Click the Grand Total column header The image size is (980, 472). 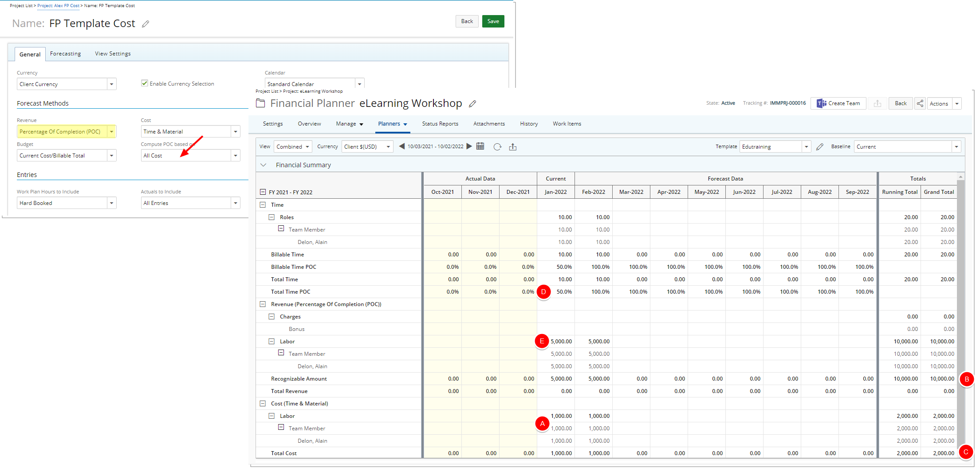(x=939, y=192)
